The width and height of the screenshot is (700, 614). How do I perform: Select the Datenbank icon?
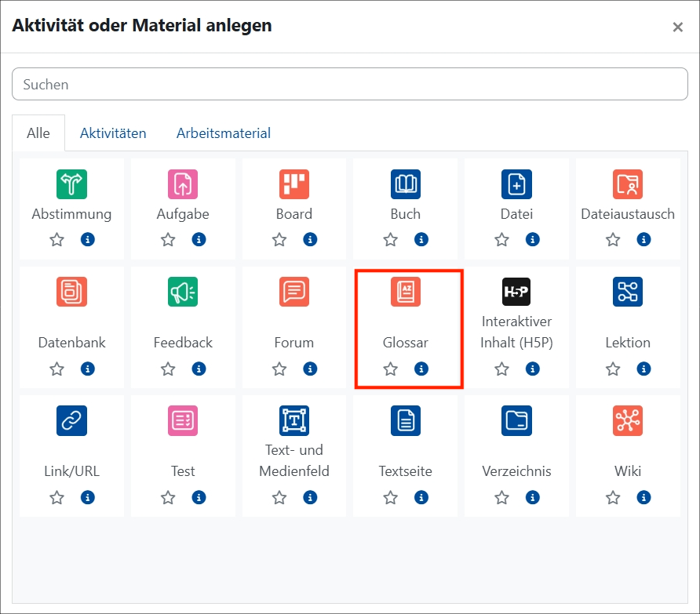click(71, 292)
